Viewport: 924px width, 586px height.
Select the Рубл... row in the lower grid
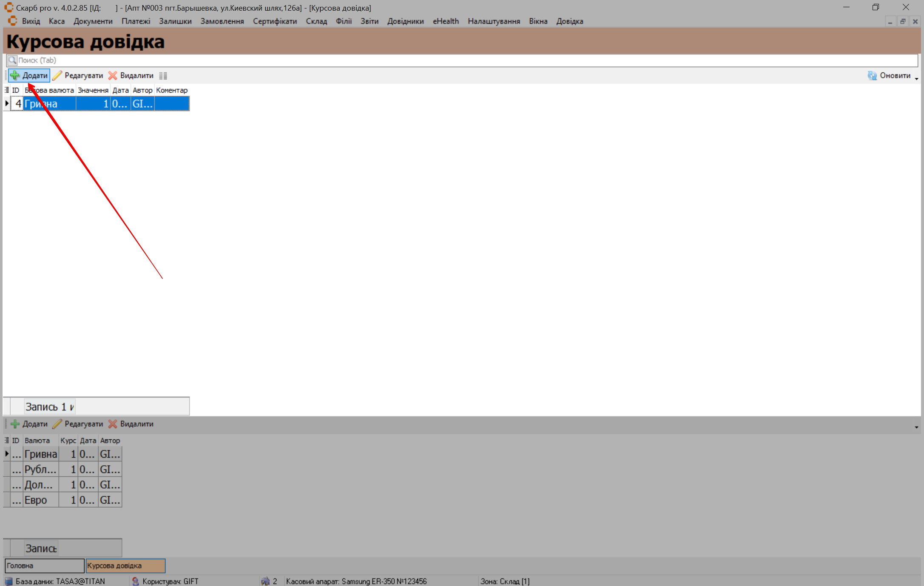pyautogui.click(x=40, y=469)
